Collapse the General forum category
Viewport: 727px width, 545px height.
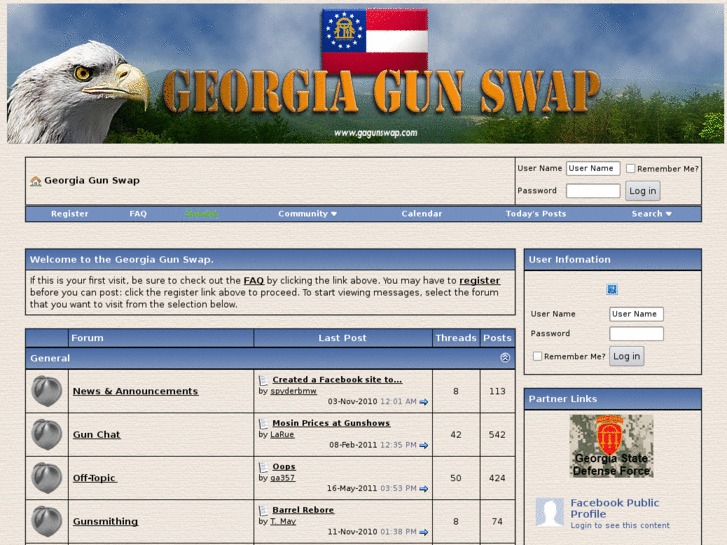(505, 358)
